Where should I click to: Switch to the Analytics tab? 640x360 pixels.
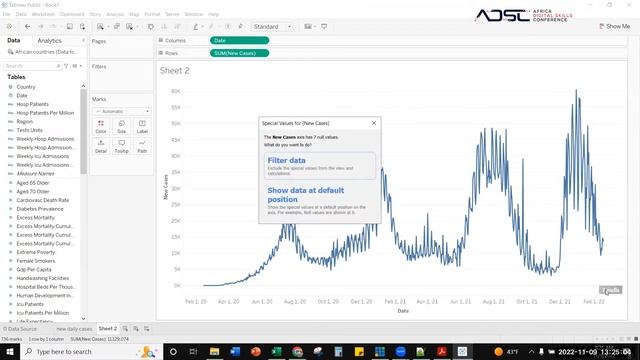tap(49, 41)
